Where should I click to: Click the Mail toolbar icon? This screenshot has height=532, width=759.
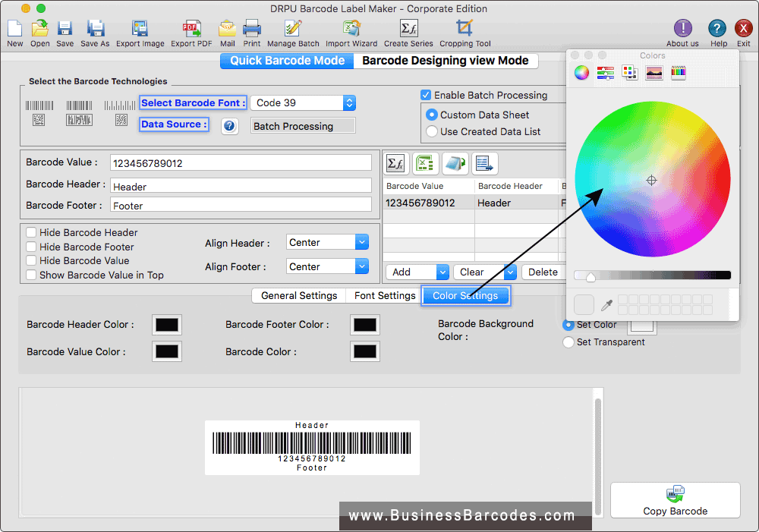pyautogui.click(x=227, y=29)
